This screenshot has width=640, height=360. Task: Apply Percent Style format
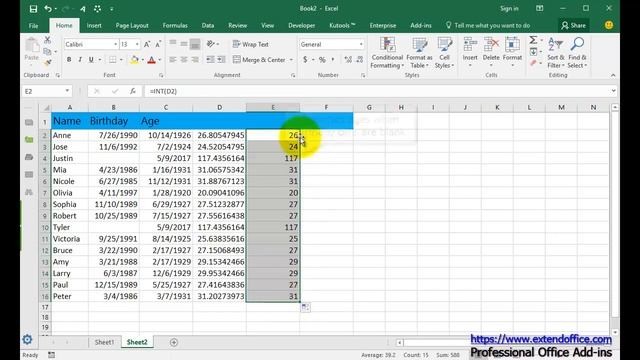pos(322,60)
